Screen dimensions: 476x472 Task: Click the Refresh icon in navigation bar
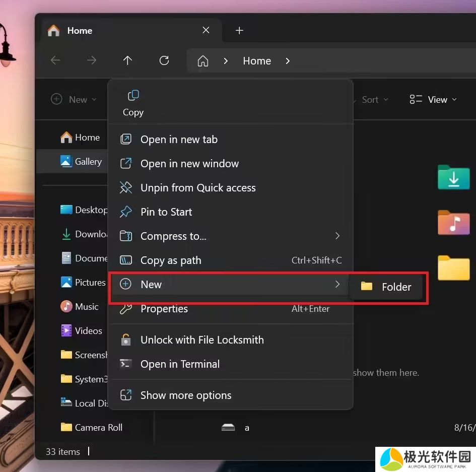point(164,61)
